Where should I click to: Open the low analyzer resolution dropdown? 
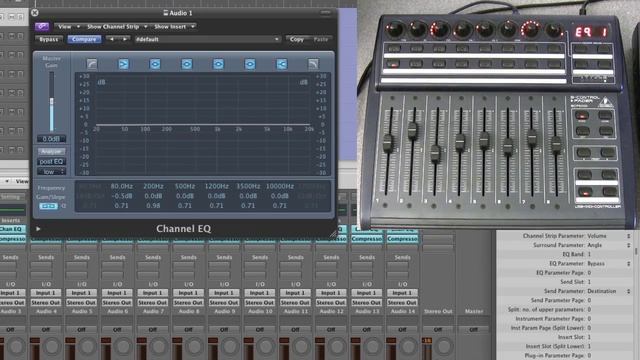tap(51, 172)
